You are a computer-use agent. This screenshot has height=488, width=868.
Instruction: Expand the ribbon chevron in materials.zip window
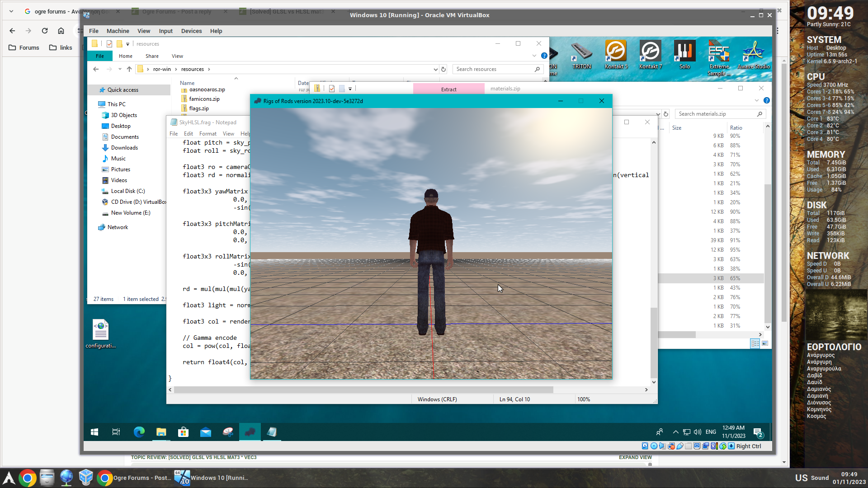click(756, 100)
